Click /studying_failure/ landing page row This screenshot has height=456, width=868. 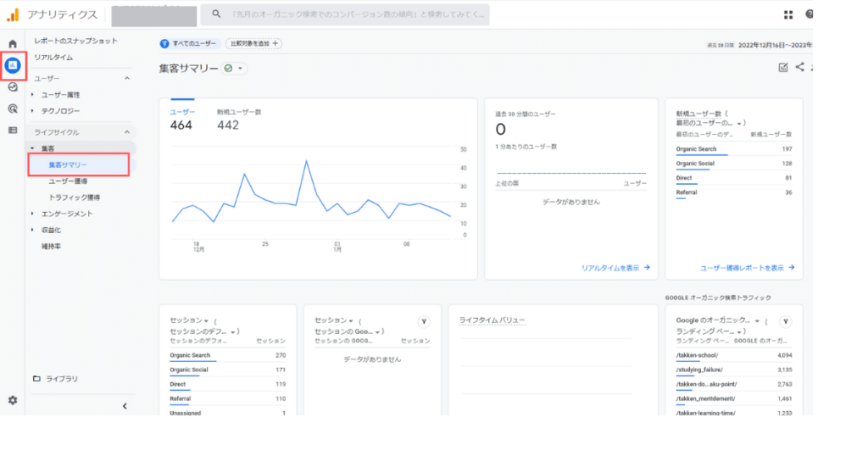tap(733, 370)
